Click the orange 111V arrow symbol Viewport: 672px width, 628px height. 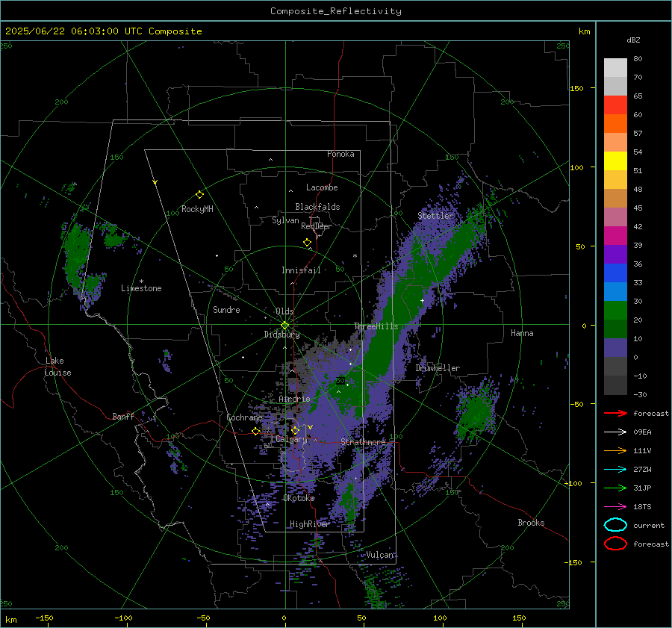(x=615, y=450)
